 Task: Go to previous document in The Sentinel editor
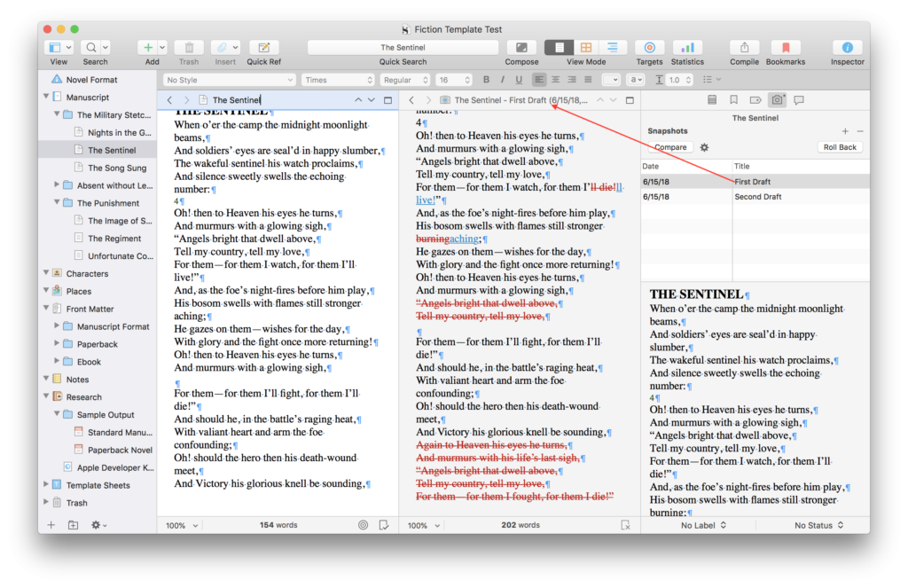coord(358,100)
